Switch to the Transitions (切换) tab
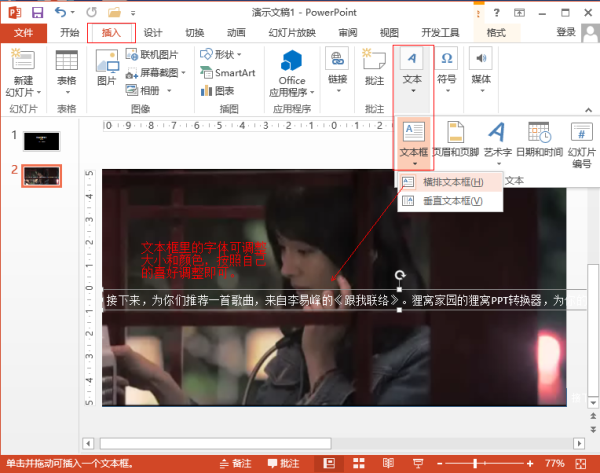600x473 pixels. coord(195,33)
